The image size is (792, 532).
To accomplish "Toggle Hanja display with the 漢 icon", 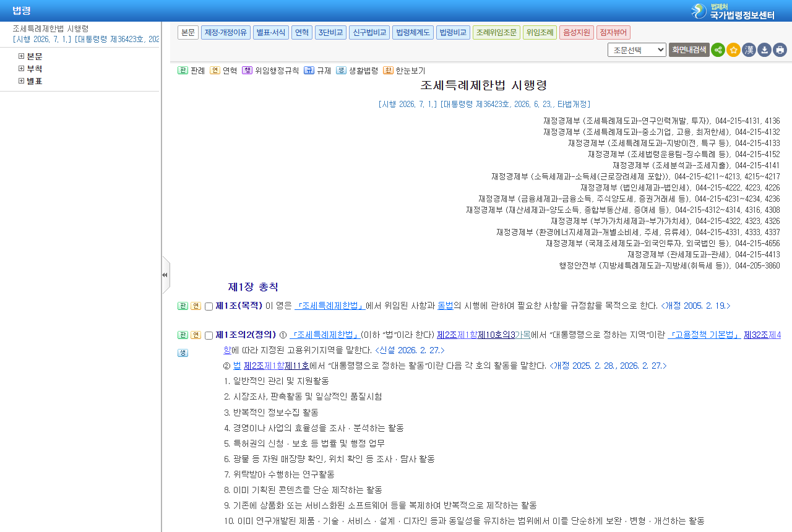I will point(749,50).
